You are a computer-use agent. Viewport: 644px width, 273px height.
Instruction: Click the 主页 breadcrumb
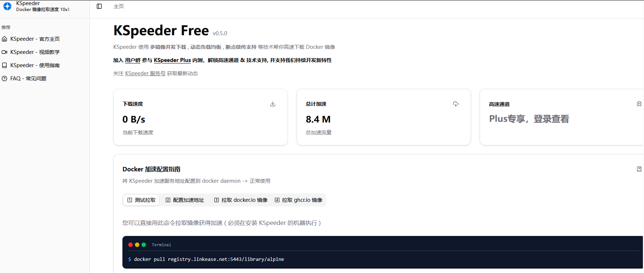(118, 6)
